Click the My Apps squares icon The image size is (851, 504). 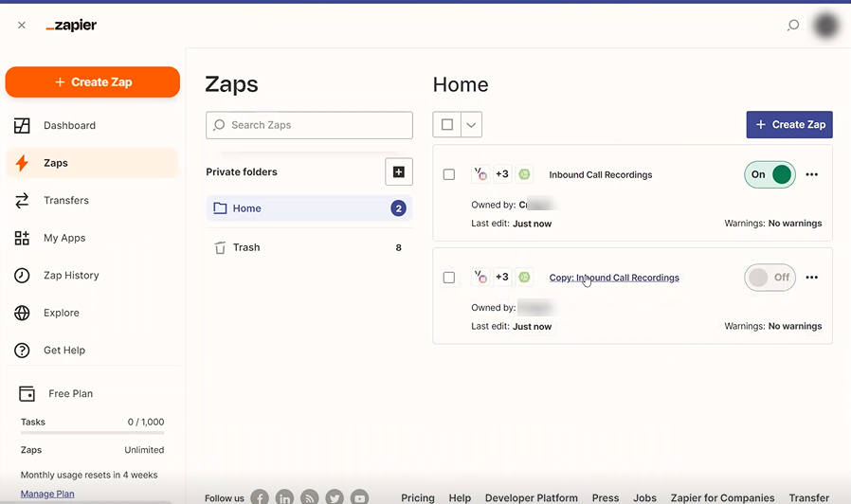22,238
